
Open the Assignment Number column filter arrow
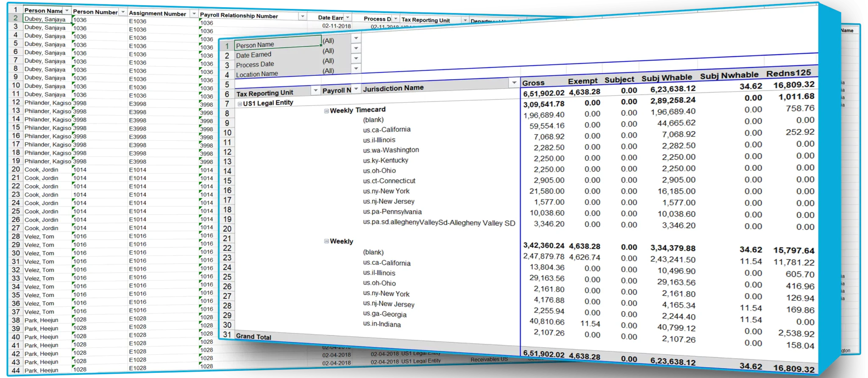(x=194, y=14)
